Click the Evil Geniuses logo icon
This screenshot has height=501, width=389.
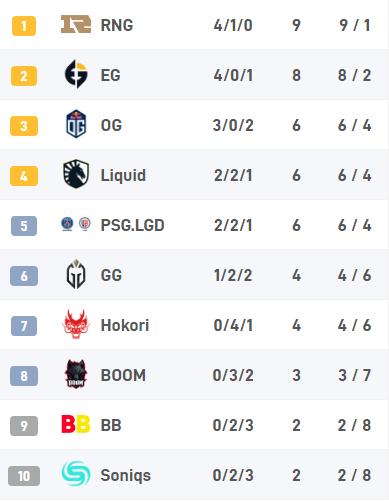click(x=76, y=74)
